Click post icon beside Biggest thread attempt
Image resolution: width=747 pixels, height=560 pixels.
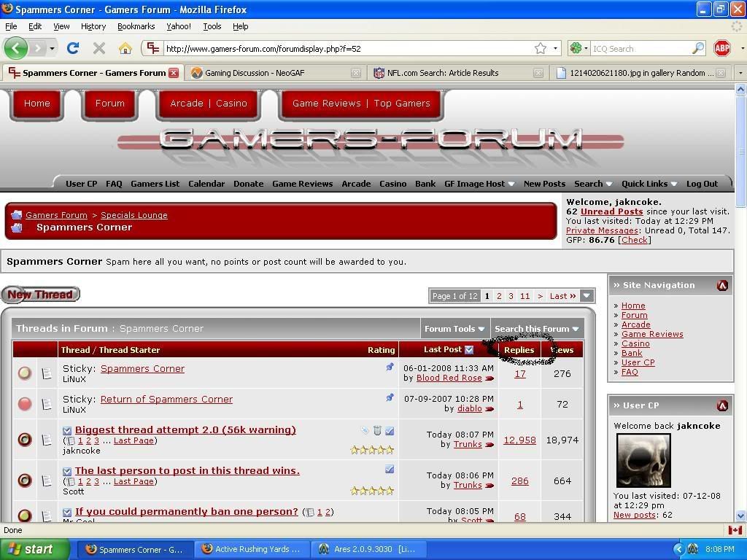(x=47, y=440)
